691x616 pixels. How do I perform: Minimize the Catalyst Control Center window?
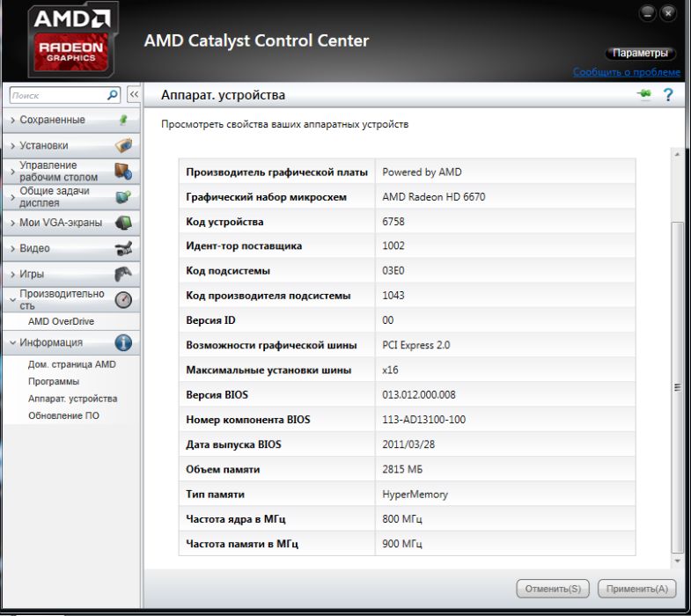pyautogui.click(x=647, y=13)
